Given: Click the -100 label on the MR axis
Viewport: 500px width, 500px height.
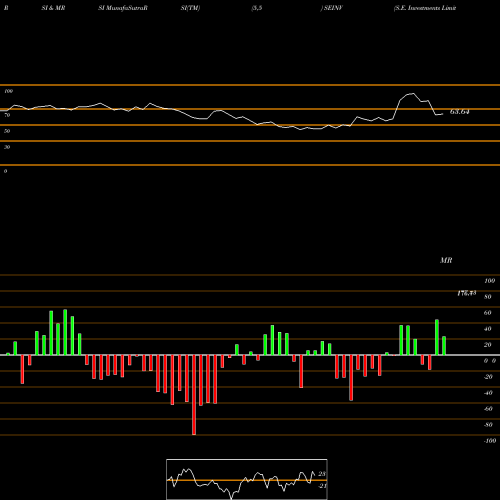Looking at the screenshot, I should (490, 441).
